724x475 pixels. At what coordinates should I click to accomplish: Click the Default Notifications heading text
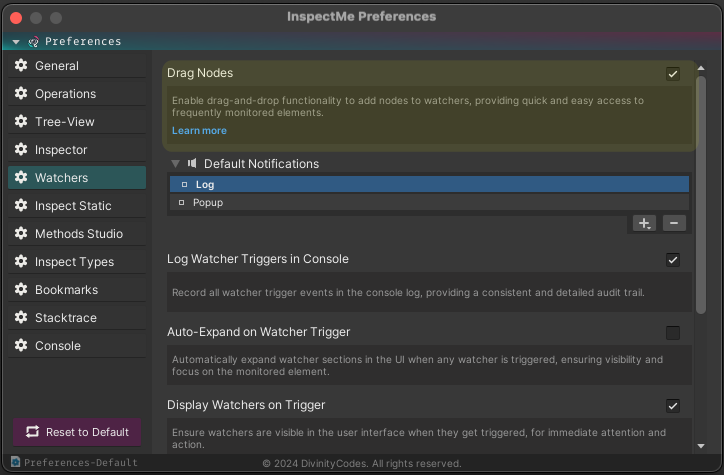point(261,163)
